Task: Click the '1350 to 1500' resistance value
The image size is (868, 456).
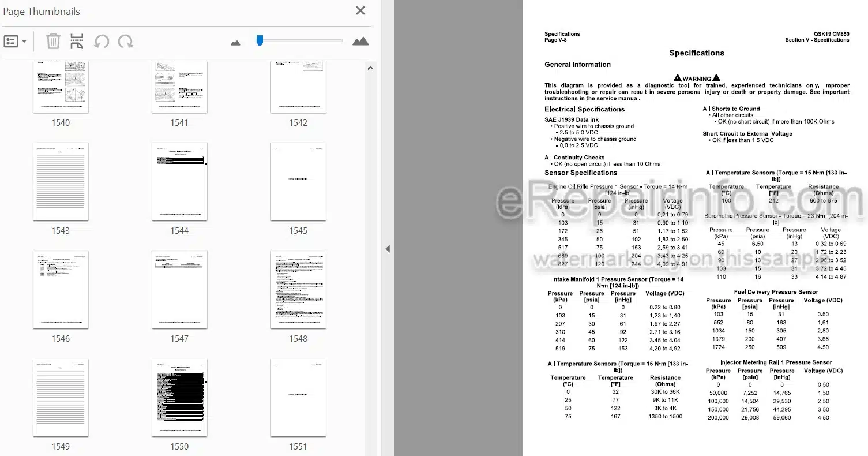Action: pos(665,417)
